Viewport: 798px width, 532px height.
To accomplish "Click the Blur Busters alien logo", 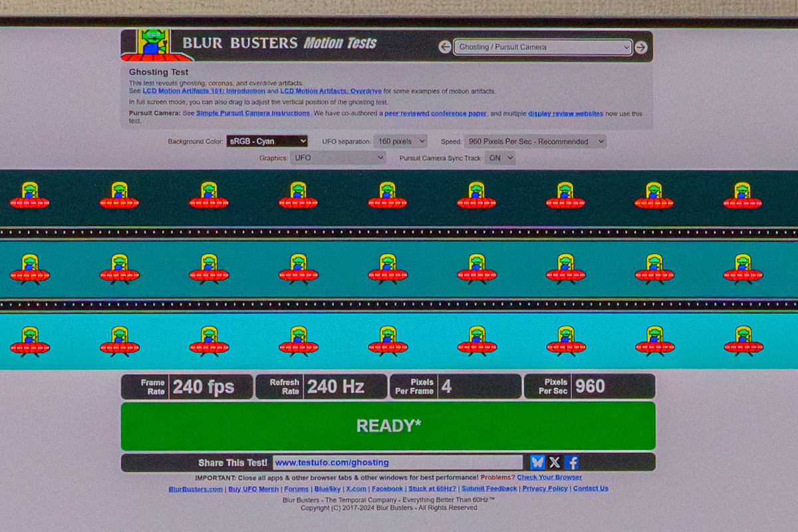I will pyautogui.click(x=152, y=45).
